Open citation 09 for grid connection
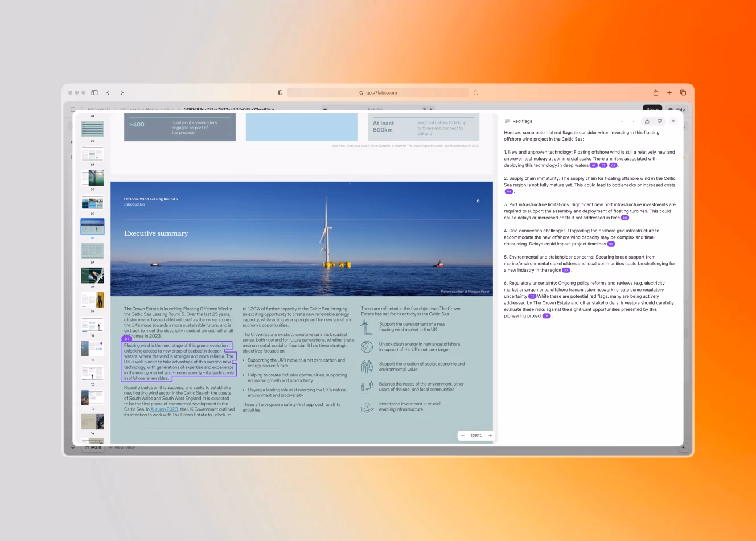The image size is (756, 541). pyautogui.click(x=611, y=244)
